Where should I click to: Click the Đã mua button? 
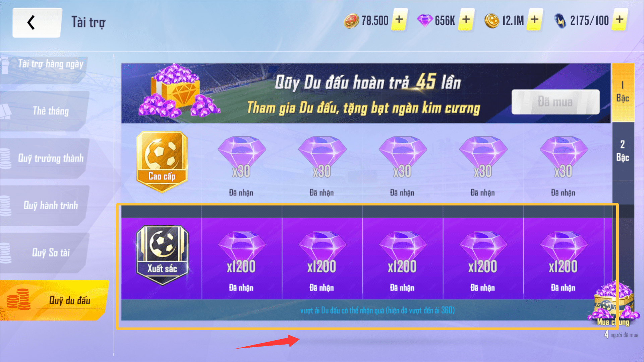point(555,102)
